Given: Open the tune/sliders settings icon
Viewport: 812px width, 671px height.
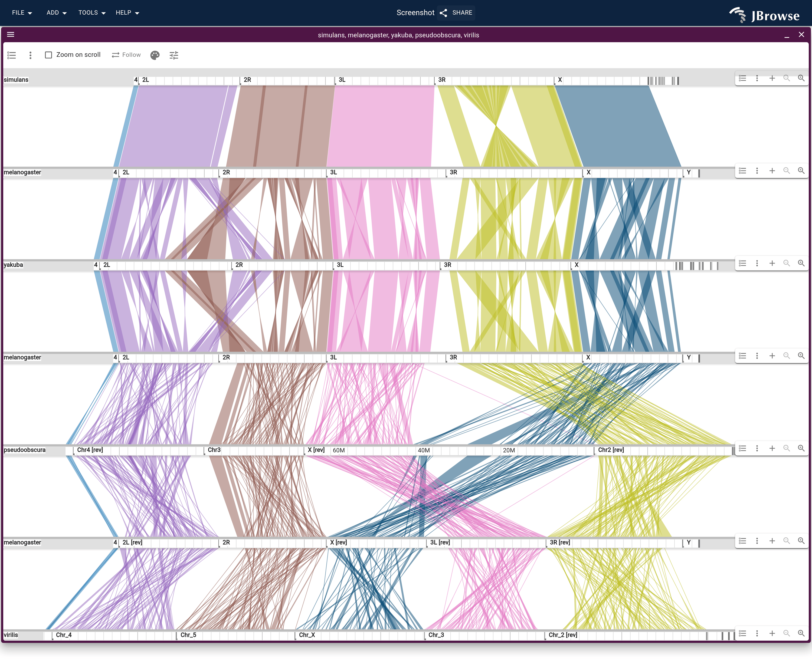Looking at the screenshot, I should (x=174, y=55).
